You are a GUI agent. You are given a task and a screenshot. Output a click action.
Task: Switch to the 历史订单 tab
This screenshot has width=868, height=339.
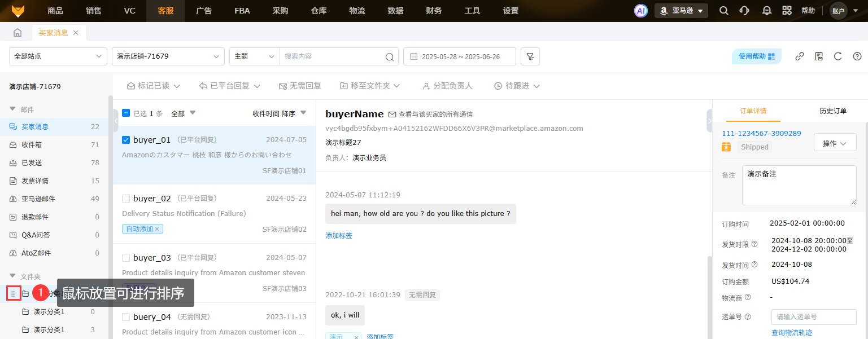(x=833, y=111)
